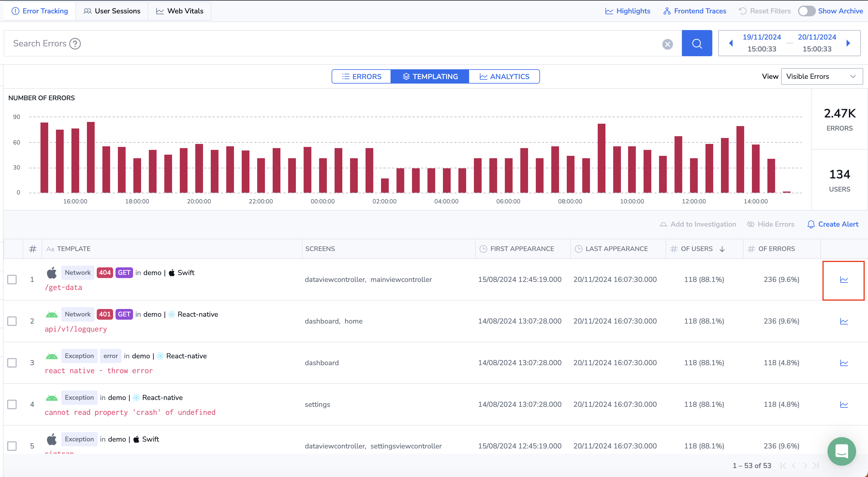
Task: Select the TEMPLATING view tab
Action: (x=430, y=76)
